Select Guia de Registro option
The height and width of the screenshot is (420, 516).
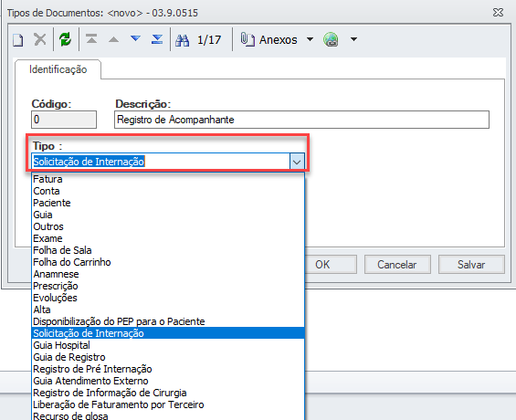(168, 357)
